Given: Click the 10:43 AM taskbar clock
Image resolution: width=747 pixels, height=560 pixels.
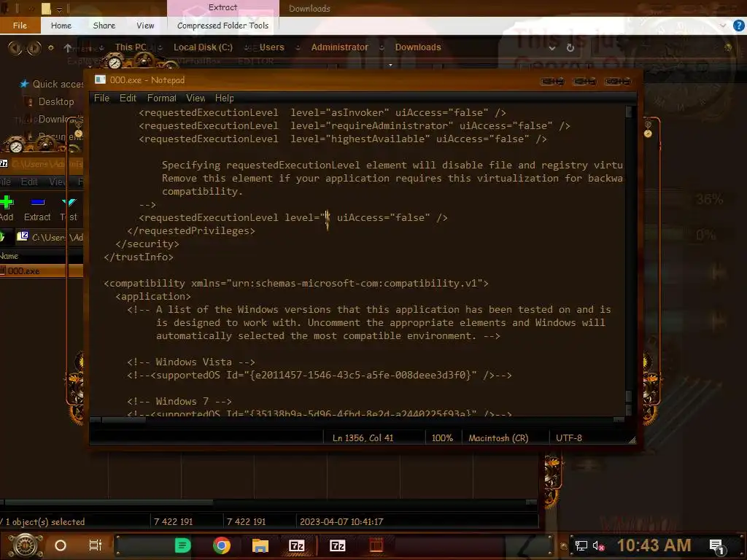Looking at the screenshot, I should [654, 545].
